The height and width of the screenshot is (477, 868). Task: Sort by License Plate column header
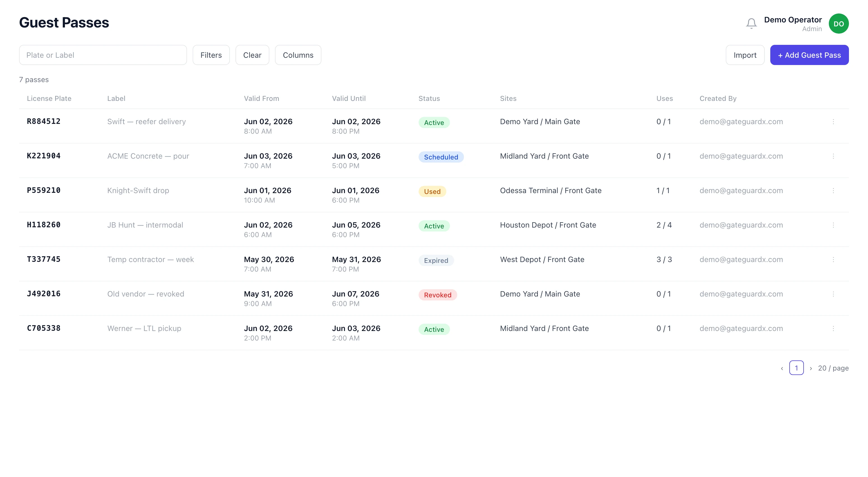coord(49,98)
